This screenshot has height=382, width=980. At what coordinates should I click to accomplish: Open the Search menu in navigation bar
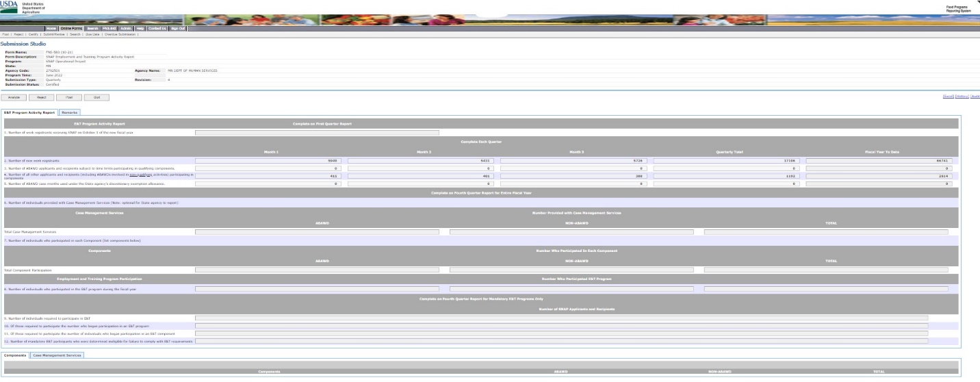(92, 28)
